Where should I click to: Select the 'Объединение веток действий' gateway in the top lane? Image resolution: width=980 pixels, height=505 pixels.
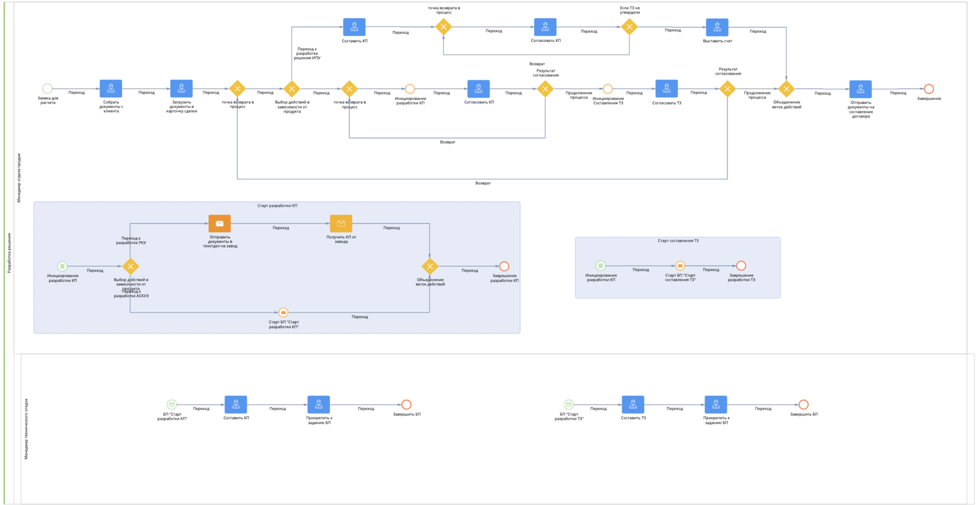point(786,89)
